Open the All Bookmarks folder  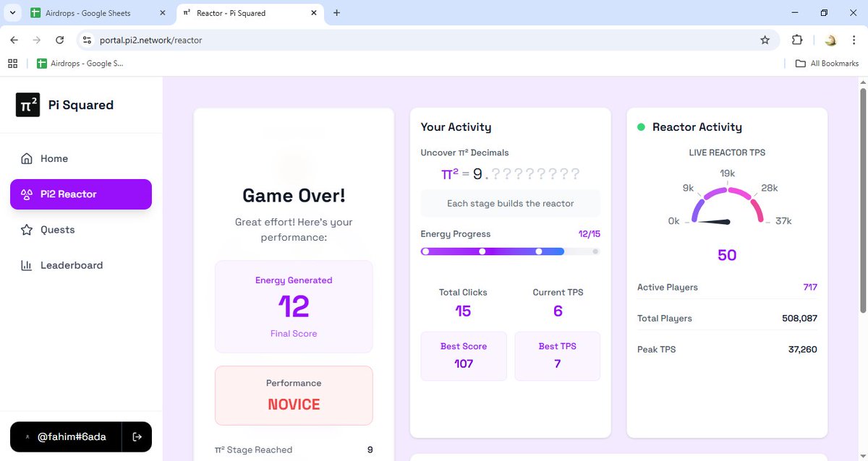point(827,64)
